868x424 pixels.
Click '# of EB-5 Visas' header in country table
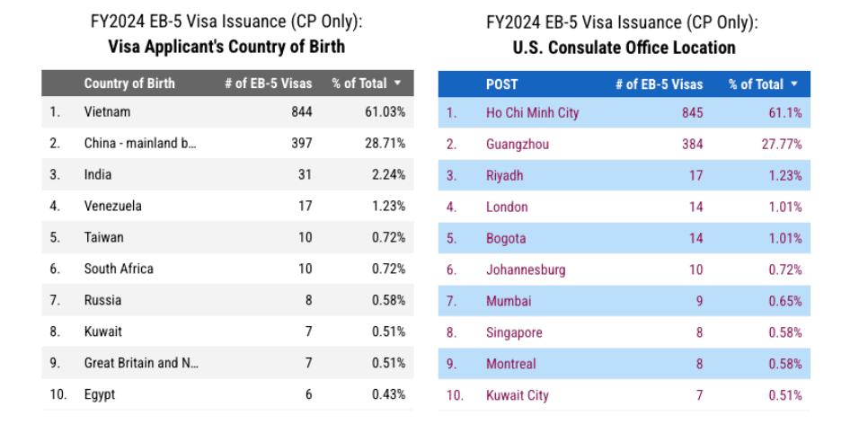(268, 84)
